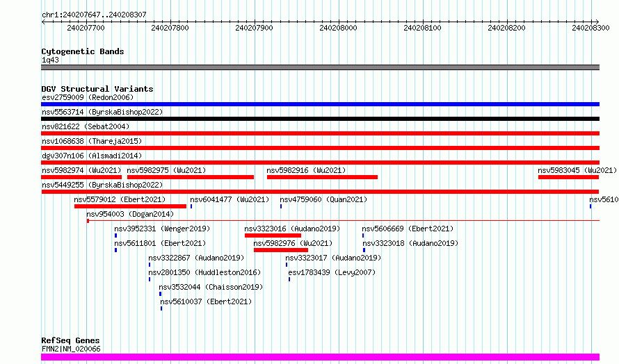The height and width of the screenshot is (364, 619).
Task: Select the blue marker under nsv3323018
Action: pos(364,250)
